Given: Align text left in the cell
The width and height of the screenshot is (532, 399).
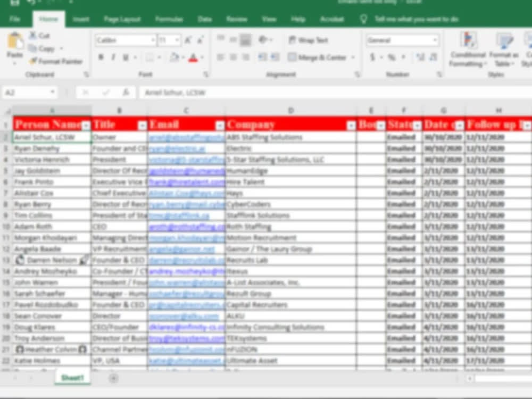Looking at the screenshot, I should (221, 57).
